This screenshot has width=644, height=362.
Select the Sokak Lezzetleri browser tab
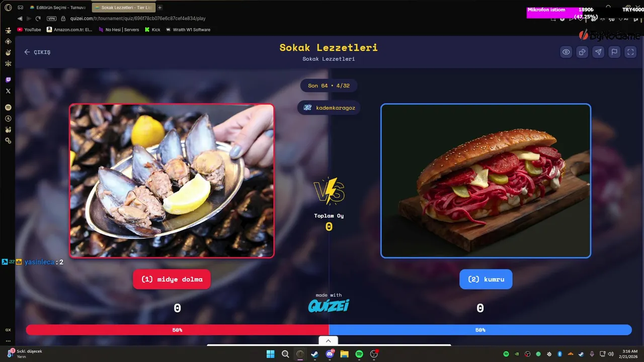point(124,8)
